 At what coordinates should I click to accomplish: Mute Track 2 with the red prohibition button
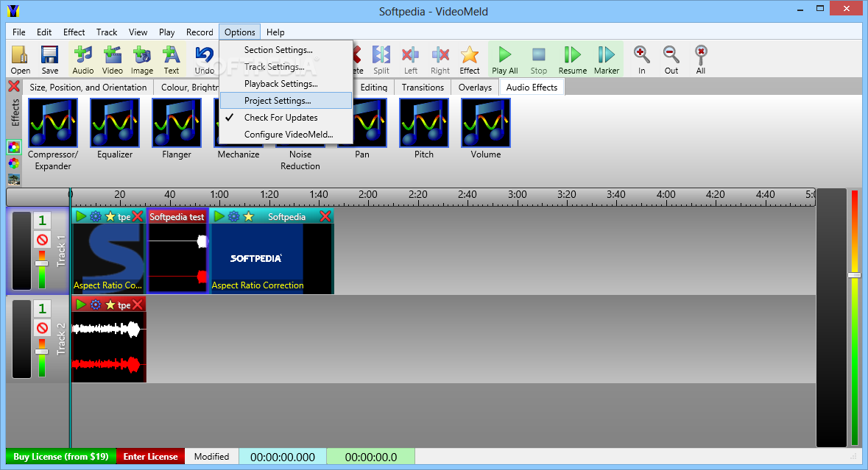coord(42,328)
